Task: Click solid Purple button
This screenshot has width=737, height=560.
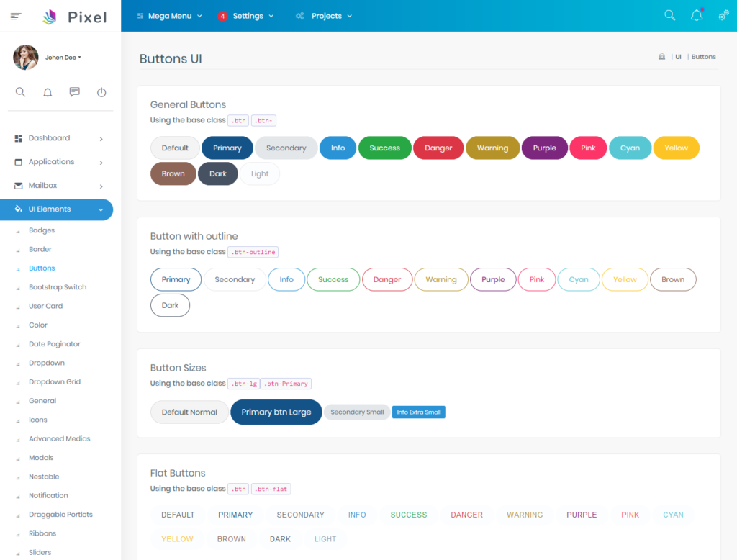Action: point(544,148)
